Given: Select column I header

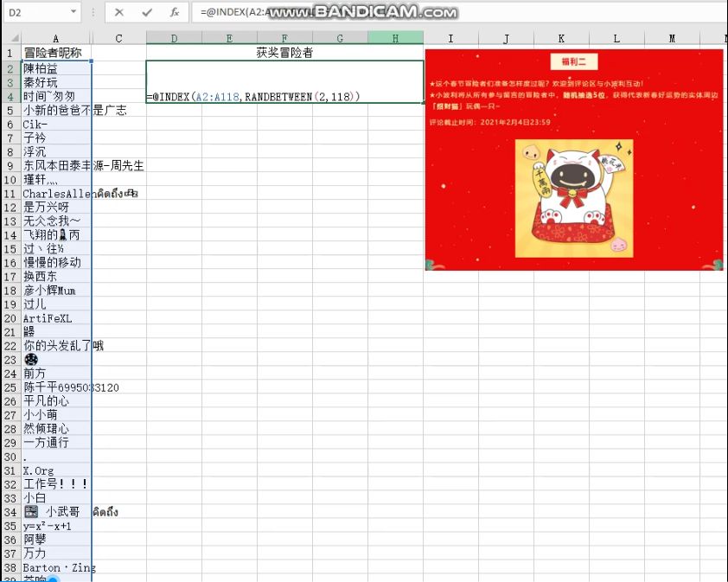Looking at the screenshot, I should pyautogui.click(x=450, y=38).
